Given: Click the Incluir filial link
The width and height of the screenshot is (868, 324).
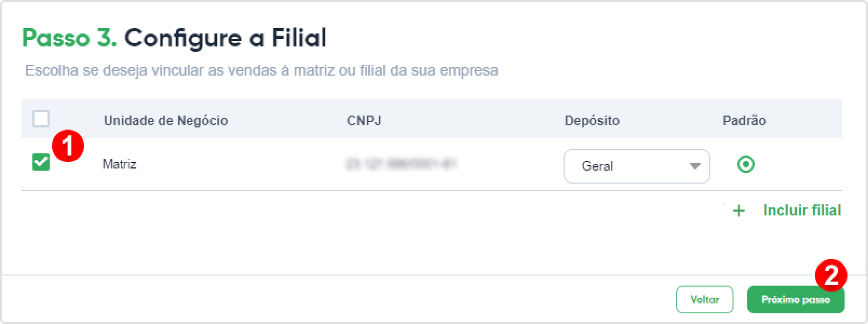Looking at the screenshot, I should 802,210.
